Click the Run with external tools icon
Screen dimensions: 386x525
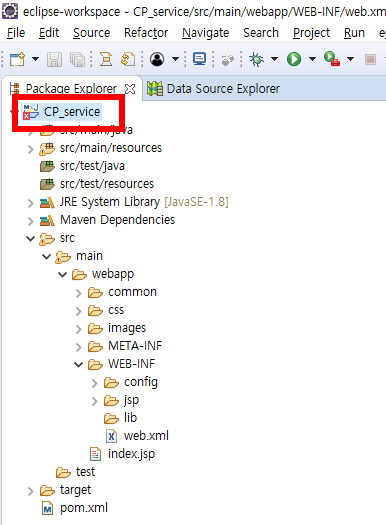click(332, 59)
